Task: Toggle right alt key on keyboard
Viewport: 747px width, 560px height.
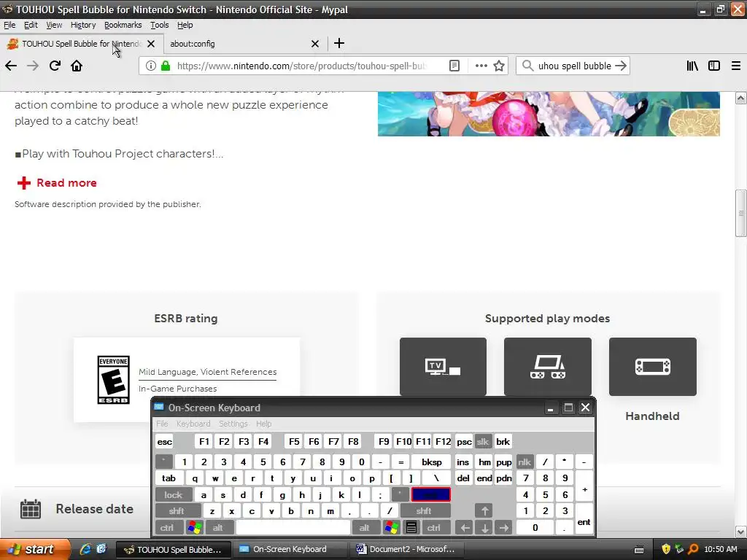Action: (365, 528)
